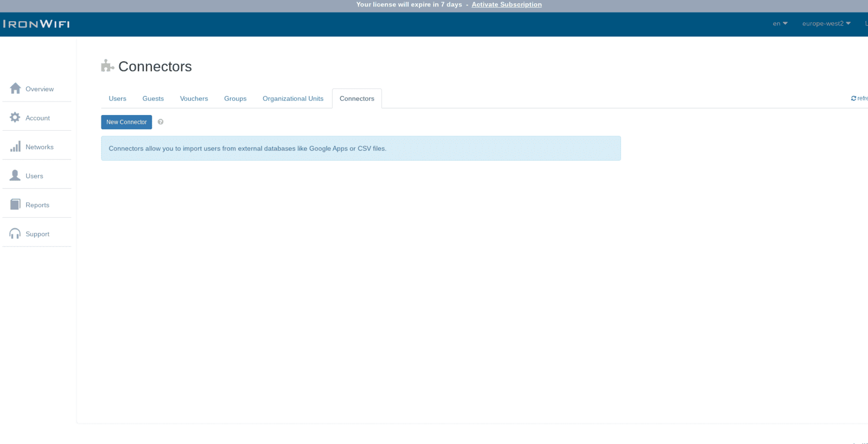Click the Account gear icon
The width and height of the screenshot is (868, 444).
coord(15,117)
